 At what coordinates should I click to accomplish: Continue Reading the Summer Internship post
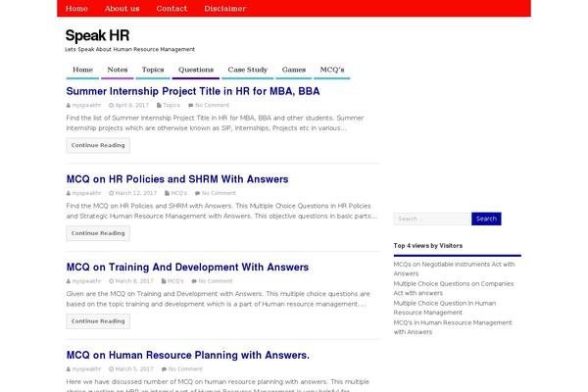pos(98,145)
